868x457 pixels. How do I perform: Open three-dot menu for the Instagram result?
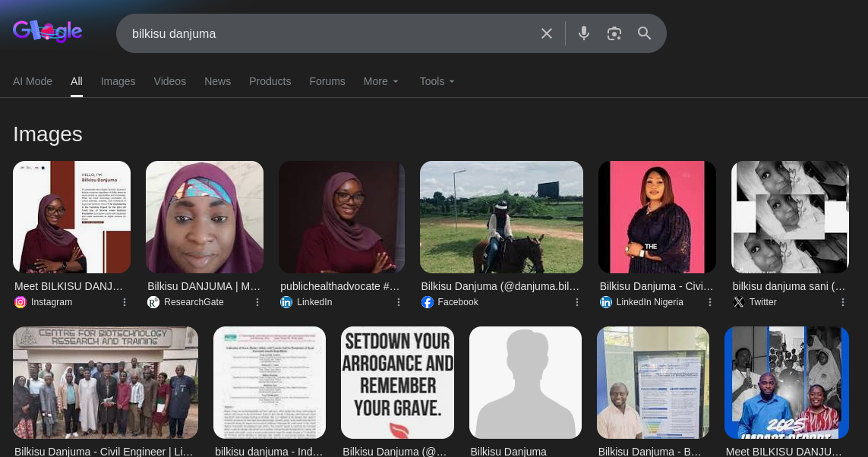(x=125, y=302)
